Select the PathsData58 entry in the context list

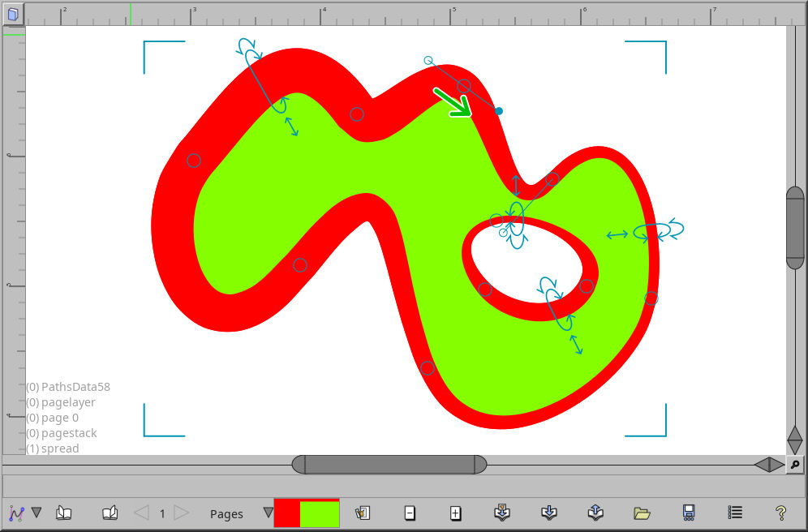67,387
